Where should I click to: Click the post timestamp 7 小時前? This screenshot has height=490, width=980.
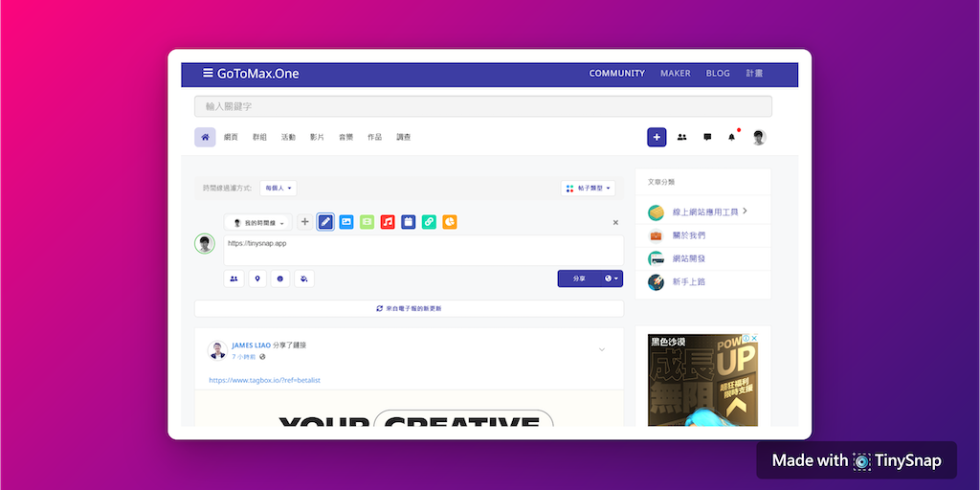point(244,357)
